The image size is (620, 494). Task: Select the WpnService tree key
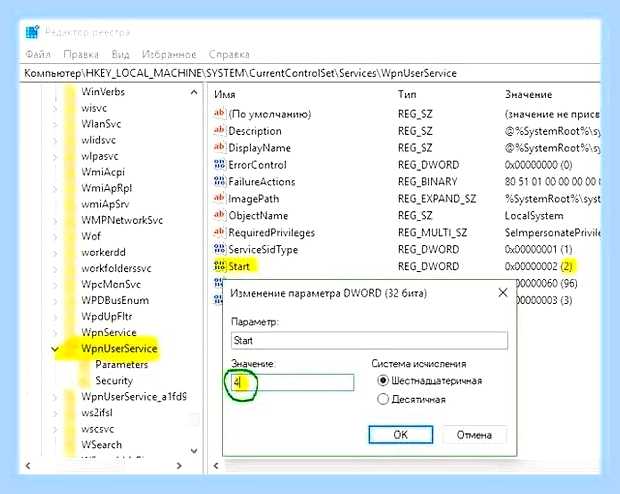click(109, 333)
